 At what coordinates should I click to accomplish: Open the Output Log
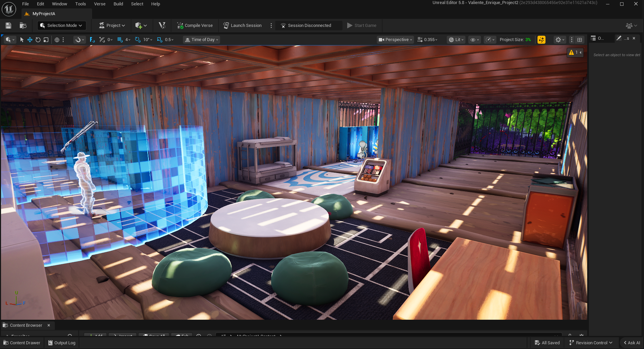click(x=62, y=343)
